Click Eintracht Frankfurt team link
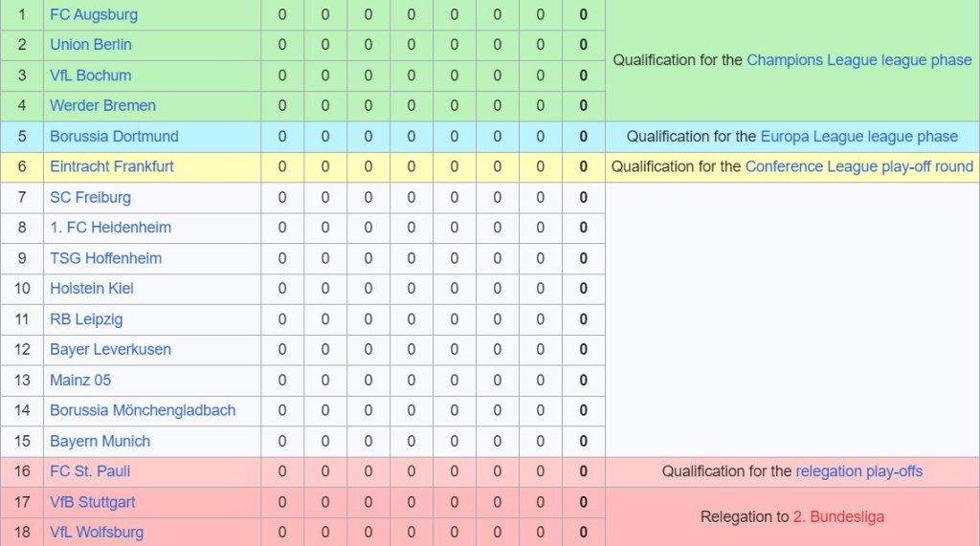Viewport: 980px width, 546px height. 112,166
